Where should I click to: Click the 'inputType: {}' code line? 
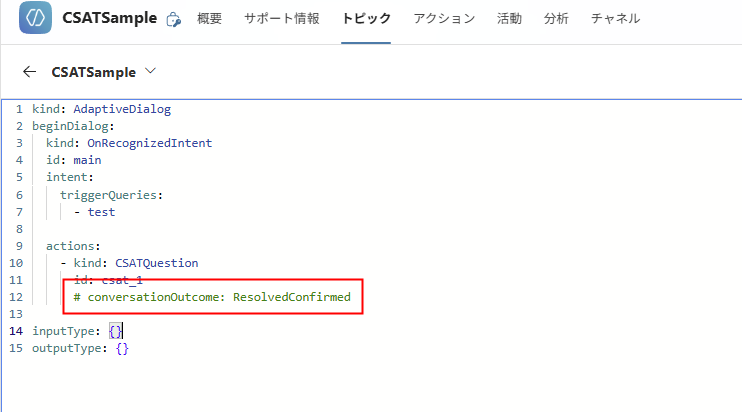(78, 331)
